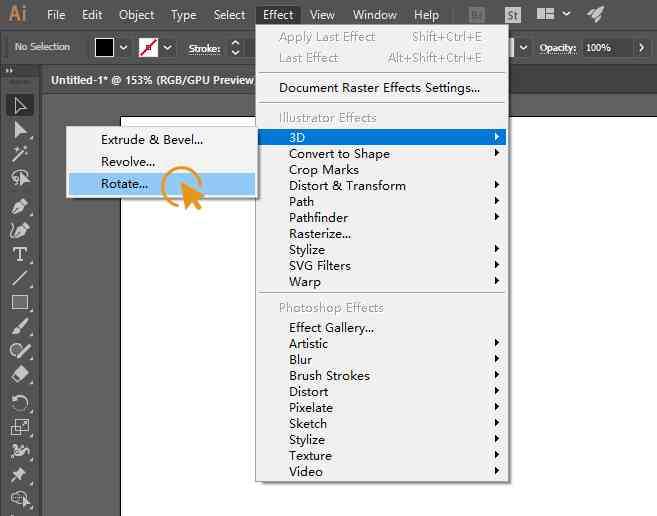The image size is (657, 516).
Task: Select the Magic Wand tool
Action: [20, 154]
